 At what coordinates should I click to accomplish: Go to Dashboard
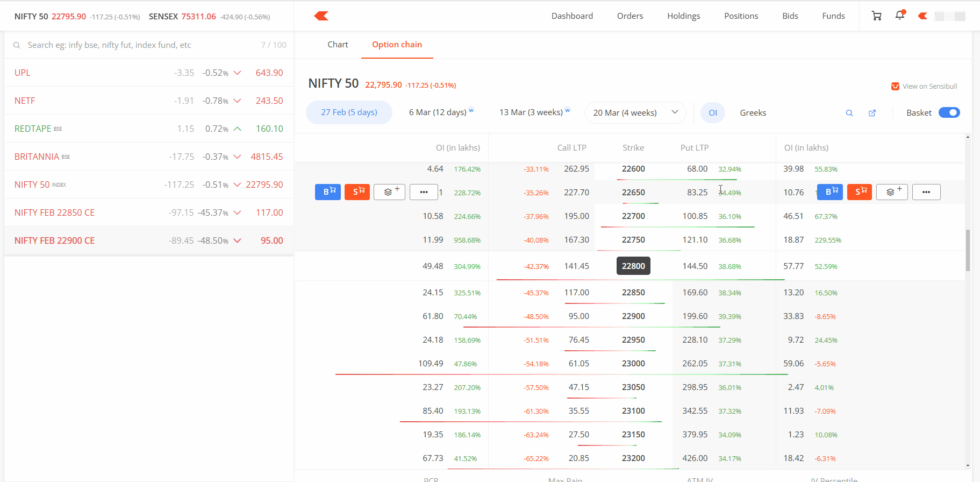pyautogui.click(x=572, y=16)
